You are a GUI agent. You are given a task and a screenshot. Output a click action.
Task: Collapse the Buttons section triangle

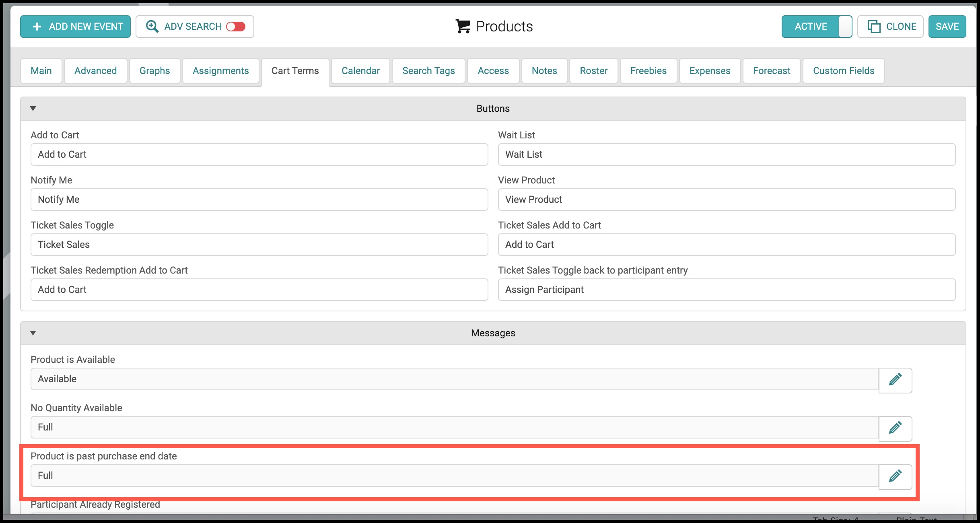(x=33, y=108)
